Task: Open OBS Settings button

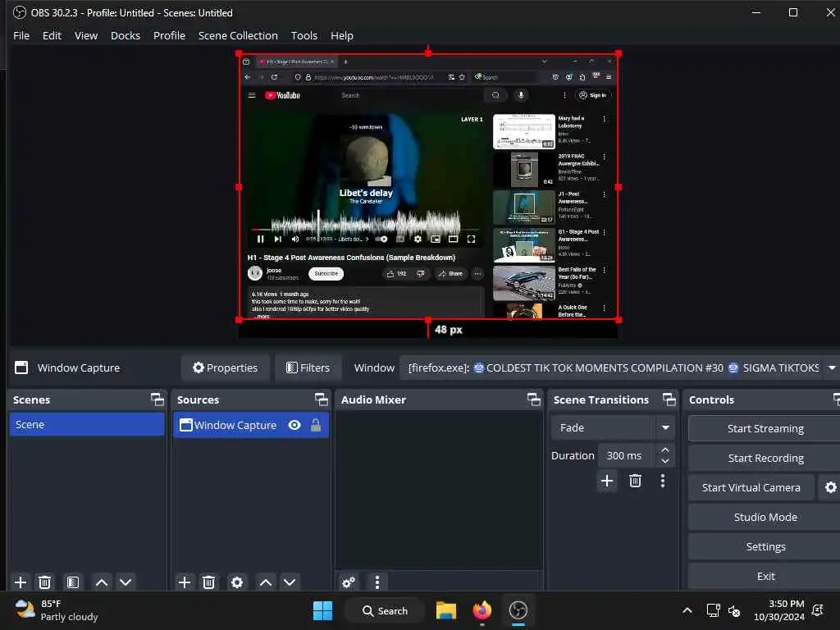Action: [x=765, y=546]
